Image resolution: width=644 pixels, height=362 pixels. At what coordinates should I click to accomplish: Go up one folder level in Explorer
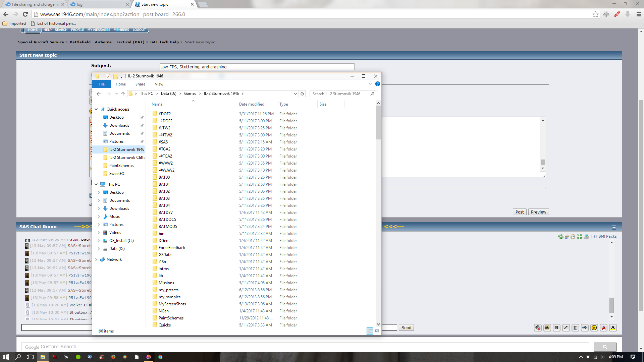coord(123,94)
